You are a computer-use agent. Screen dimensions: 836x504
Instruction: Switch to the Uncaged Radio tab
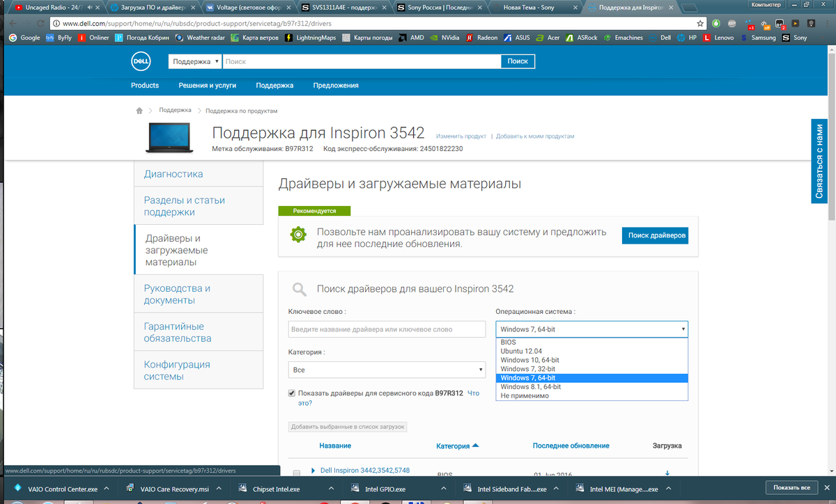click(53, 8)
